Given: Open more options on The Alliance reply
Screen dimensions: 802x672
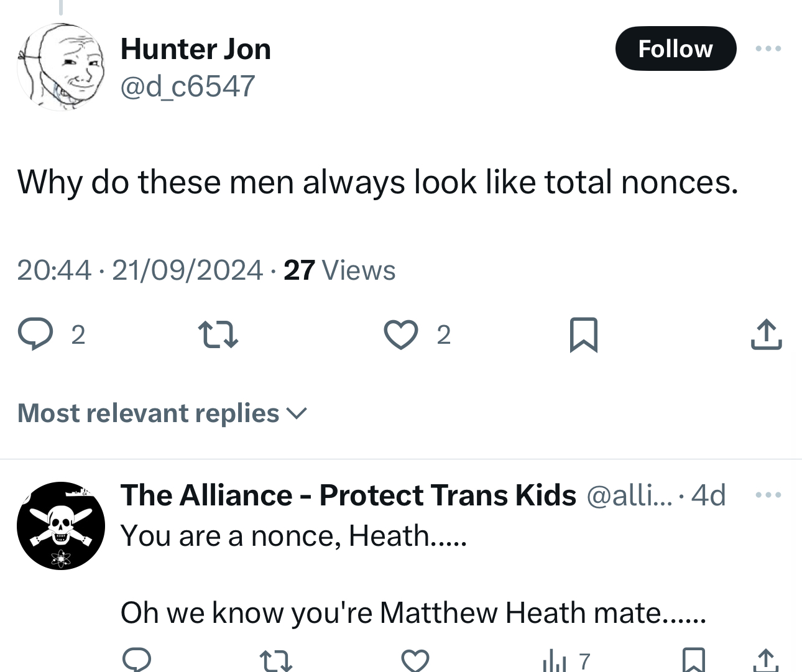Looking at the screenshot, I should tap(768, 495).
